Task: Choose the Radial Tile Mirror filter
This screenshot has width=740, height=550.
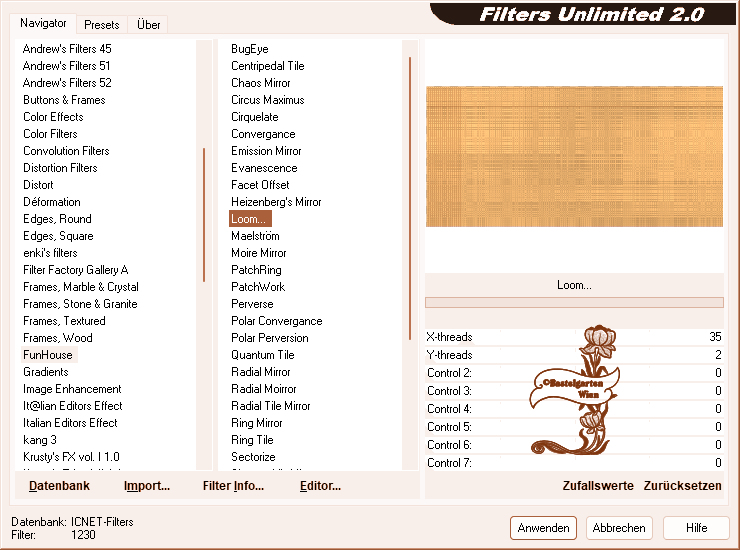Action: point(270,406)
